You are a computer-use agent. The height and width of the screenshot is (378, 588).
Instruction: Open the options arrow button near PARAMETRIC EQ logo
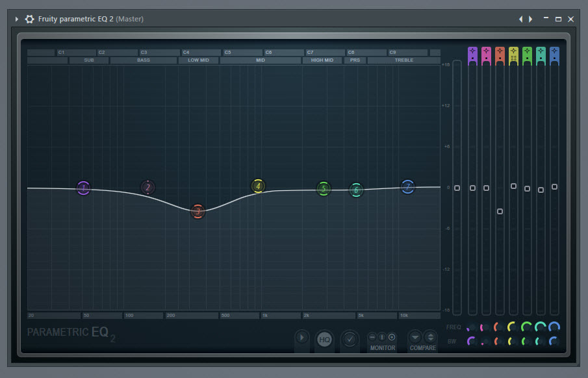(x=302, y=338)
